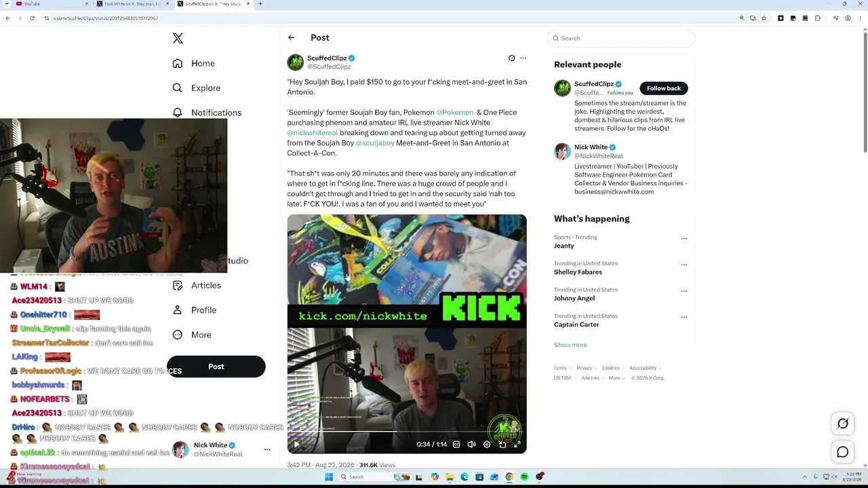Open Notifications bell icon
Viewport: 868px width, 488px height.
pos(178,113)
